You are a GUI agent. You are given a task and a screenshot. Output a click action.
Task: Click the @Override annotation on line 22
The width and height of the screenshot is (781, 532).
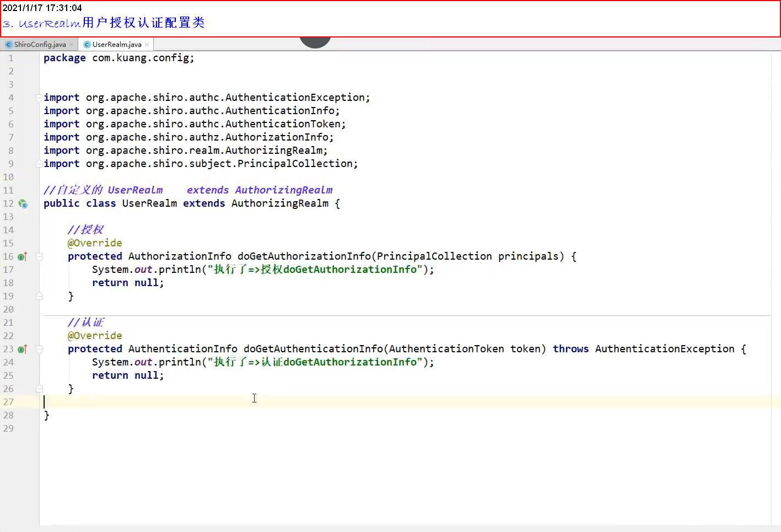pyautogui.click(x=95, y=336)
